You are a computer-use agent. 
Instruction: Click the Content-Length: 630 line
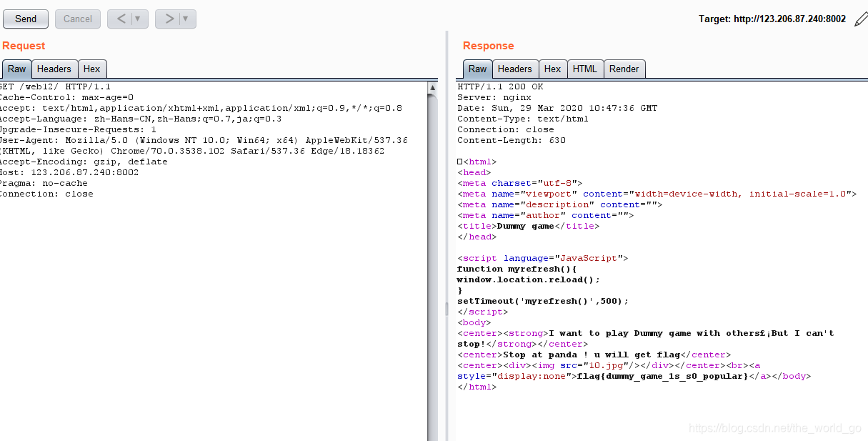coord(512,140)
